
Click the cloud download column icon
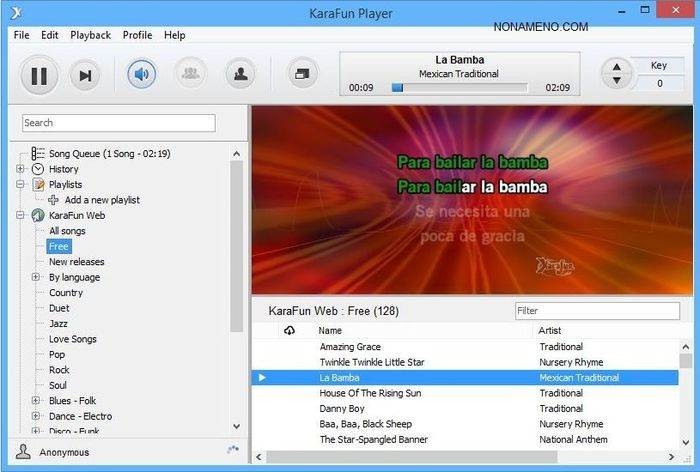coord(290,330)
